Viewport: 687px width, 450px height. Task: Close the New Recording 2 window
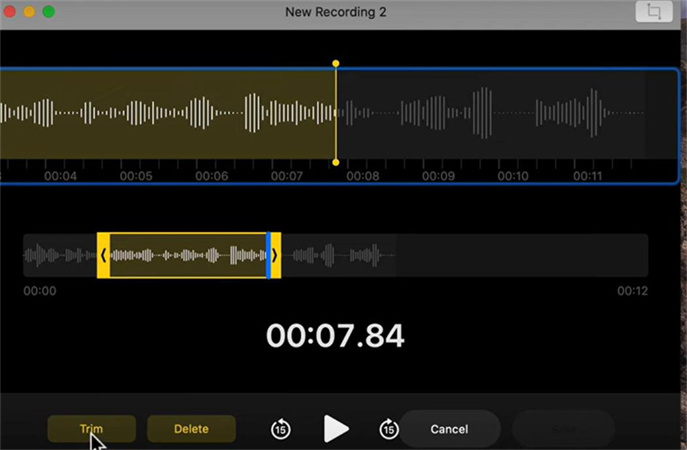(x=10, y=12)
